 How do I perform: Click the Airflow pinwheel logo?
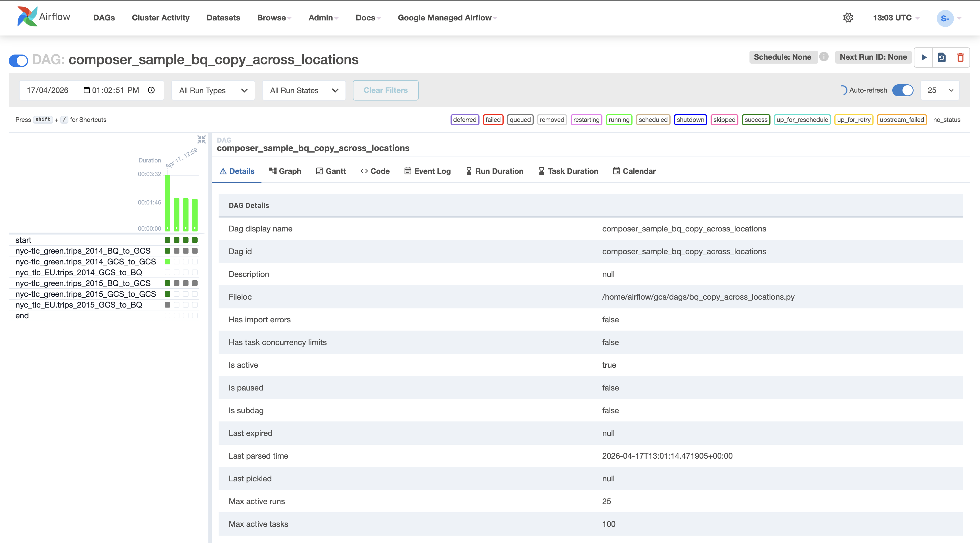coord(27,17)
